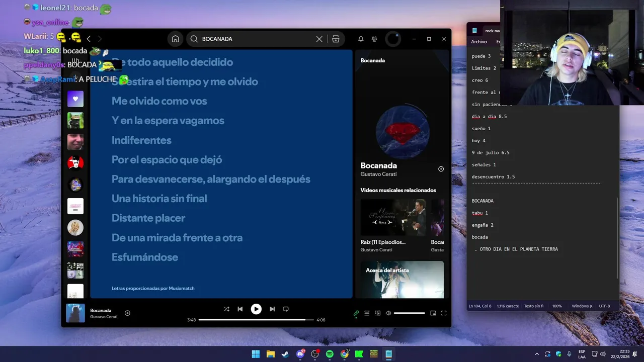Open Connect to a device
The height and width of the screenshot is (362, 644).
pos(377,313)
